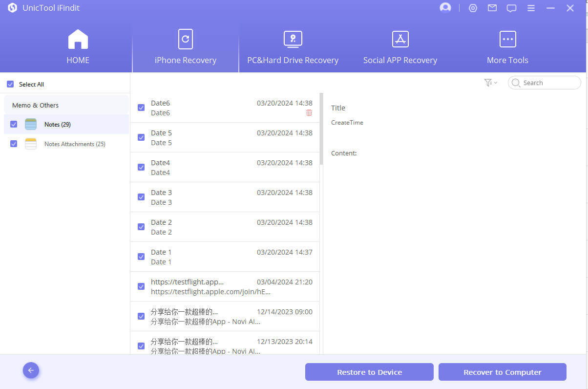Open the settings target icon in title bar

tap(473, 8)
